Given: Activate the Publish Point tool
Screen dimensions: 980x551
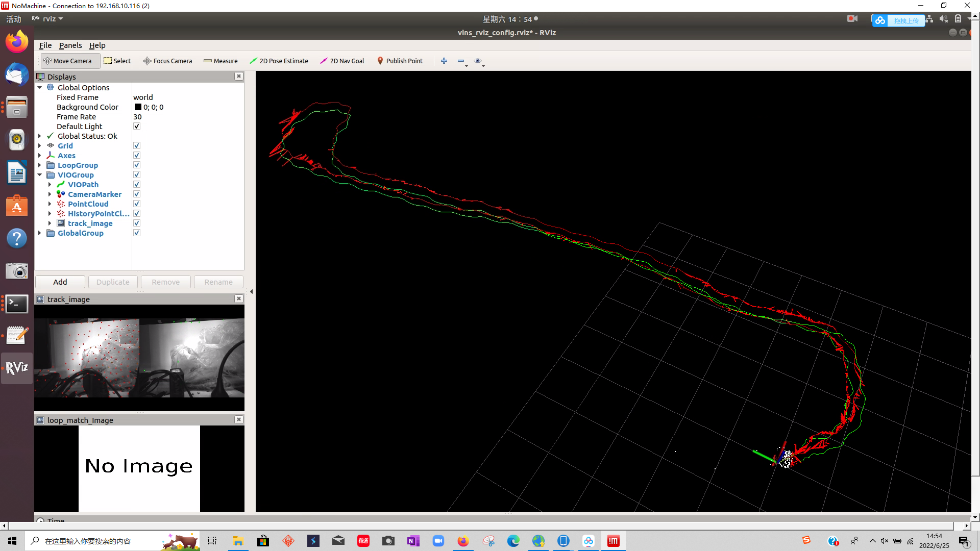Looking at the screenshot, I should [400, 61].
